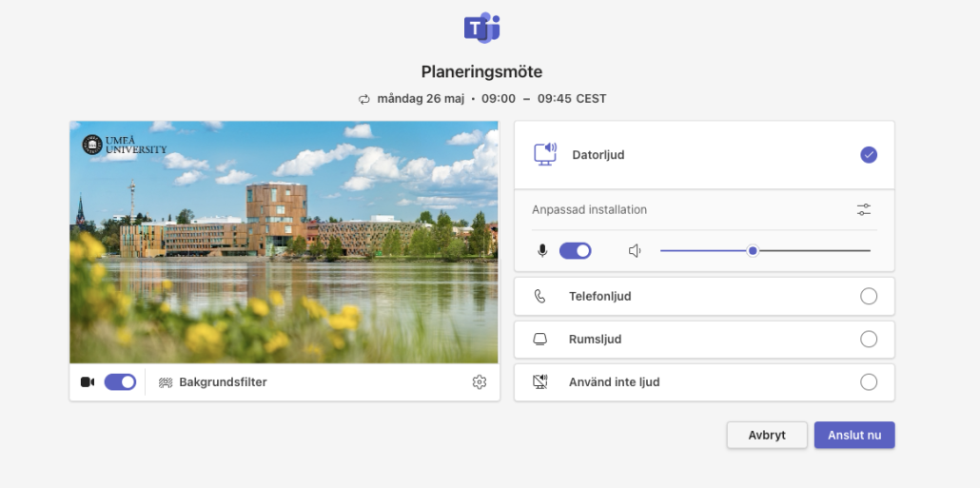Click the background filter icon

[x=166, y=382]
